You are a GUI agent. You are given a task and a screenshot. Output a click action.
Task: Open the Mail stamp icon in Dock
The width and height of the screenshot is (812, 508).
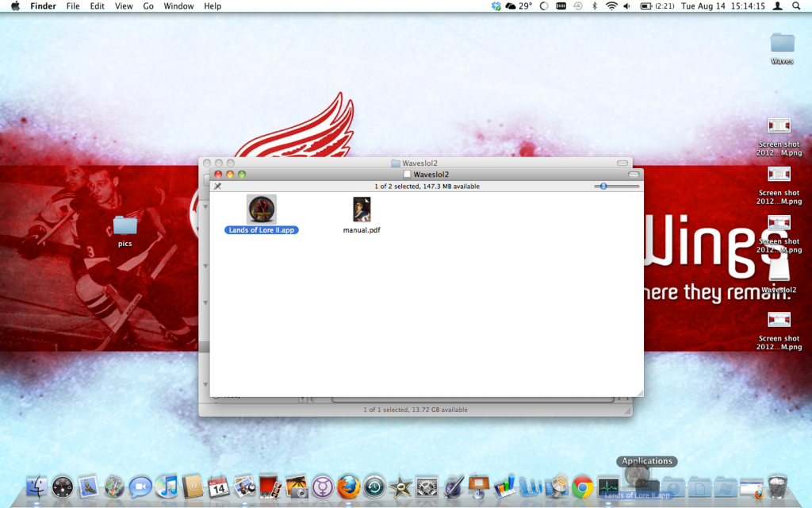(89, 487)
